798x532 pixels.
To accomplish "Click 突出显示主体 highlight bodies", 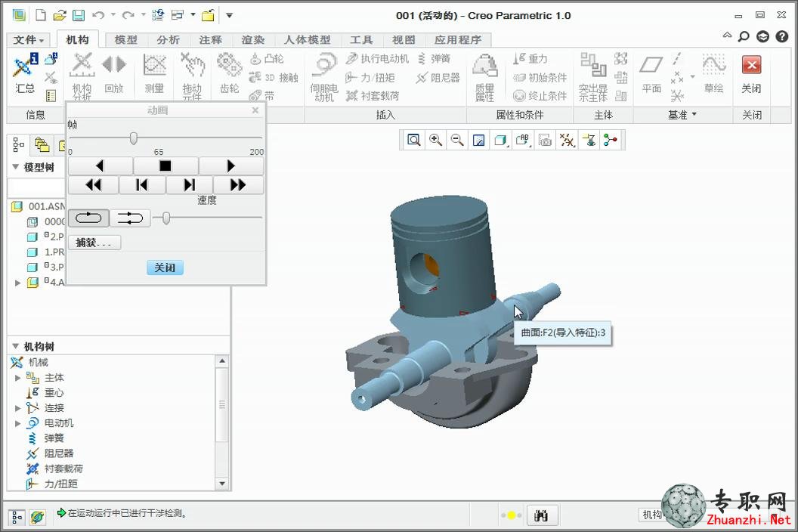I will click(593, 76).
